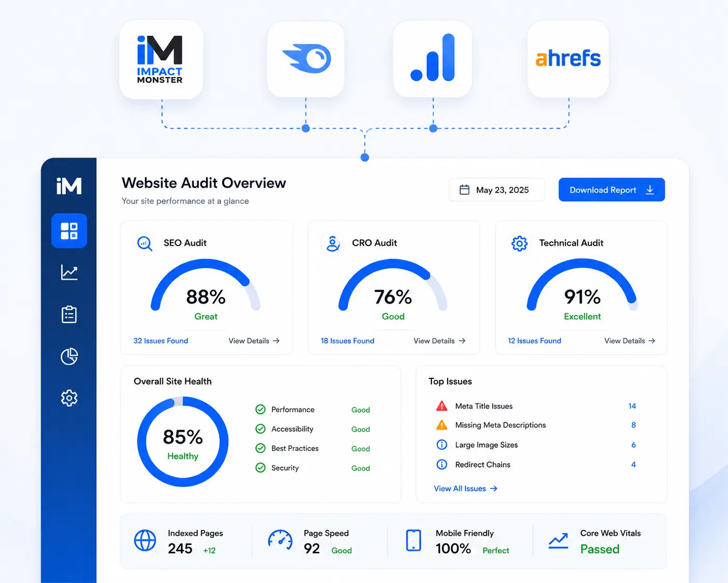Click the orange warning icon for Missing Meta Descriptions
Viewport: 728px width, 583px height.
442,425
